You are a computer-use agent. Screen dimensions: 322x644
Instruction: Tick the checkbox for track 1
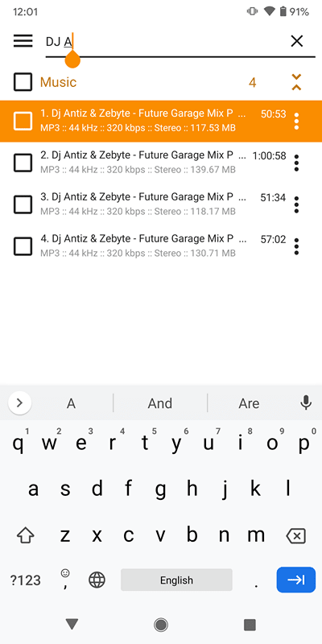tap(23, 122)
